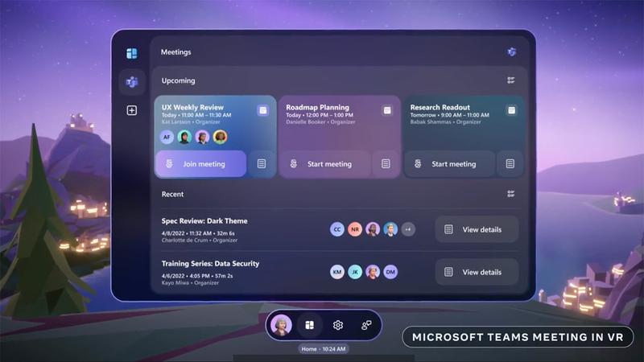Add a new app with plus icon

point(132,110)
